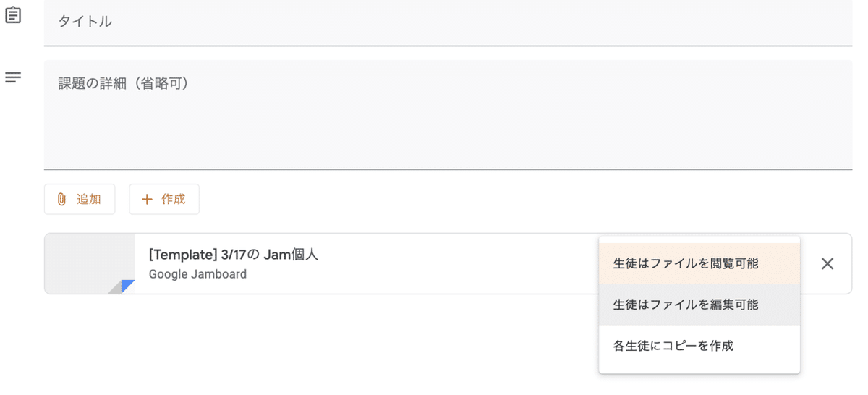Pick 各生徒にコピーを作成 option
The width and height of the screenshot is (868, 395).
point(673,346)
